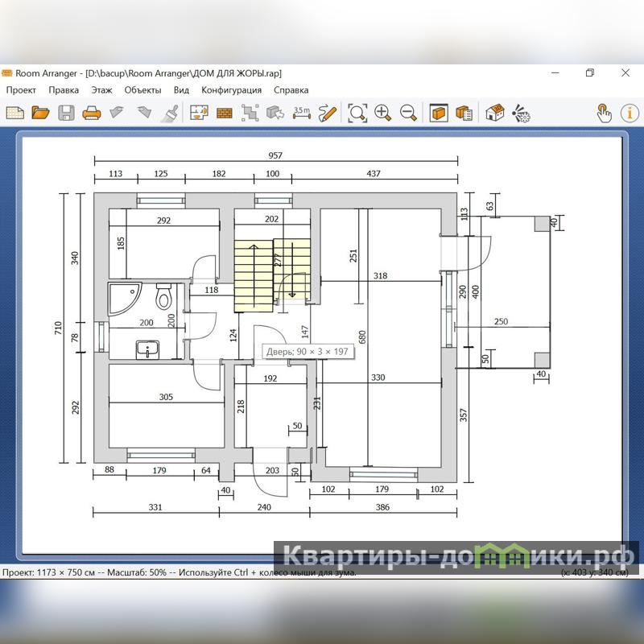Click the staircase in the floor plan

pos(254,275)
